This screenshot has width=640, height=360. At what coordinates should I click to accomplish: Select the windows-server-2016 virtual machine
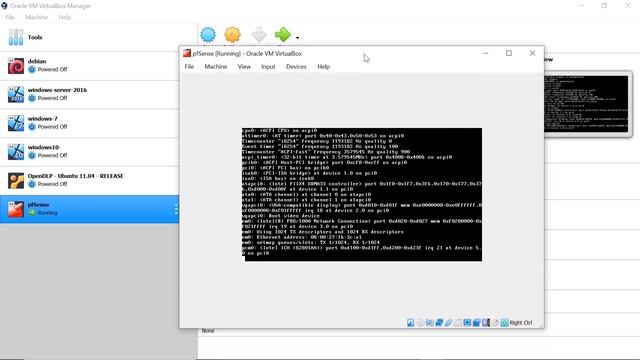coord(89,94)
